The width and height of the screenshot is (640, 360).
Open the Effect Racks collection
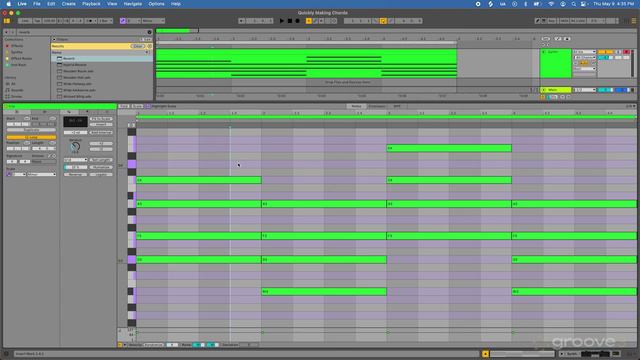(21, 58)
